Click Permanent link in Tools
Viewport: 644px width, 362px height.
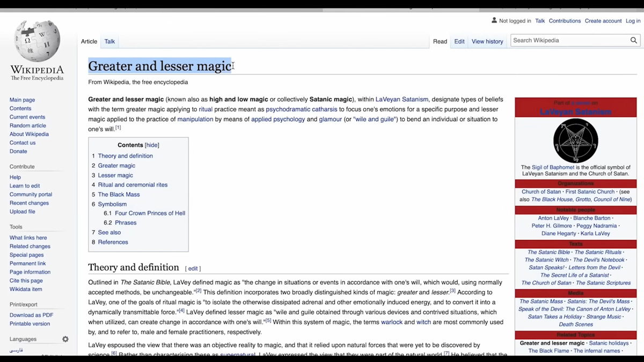tap(27, 263)
